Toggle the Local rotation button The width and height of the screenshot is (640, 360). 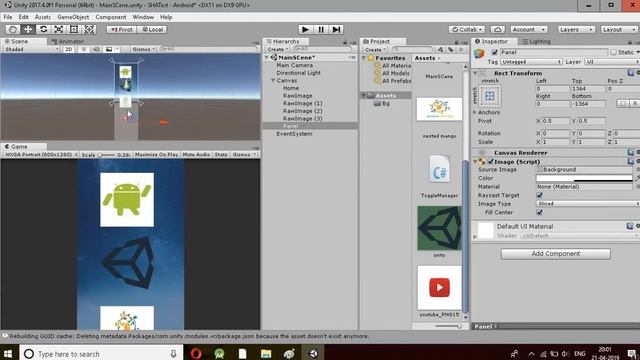[x=152, y=29]
